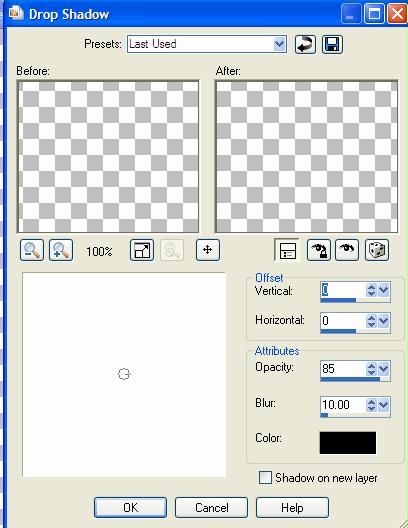Image resolution: width=408 pixels, height=528 pixels.
Task: Click the Proof eye icon
Action: [x=347, y=250]
